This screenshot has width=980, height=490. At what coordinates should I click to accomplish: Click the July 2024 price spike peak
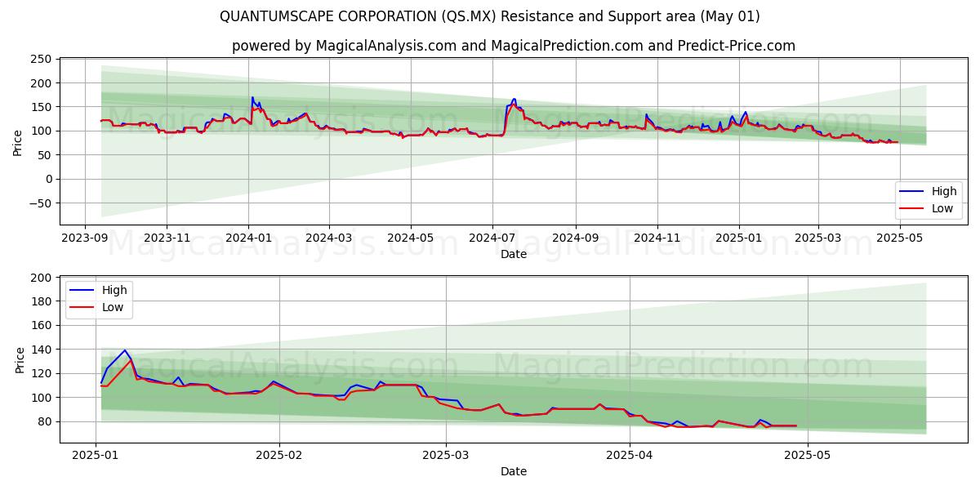pos(514,99)
